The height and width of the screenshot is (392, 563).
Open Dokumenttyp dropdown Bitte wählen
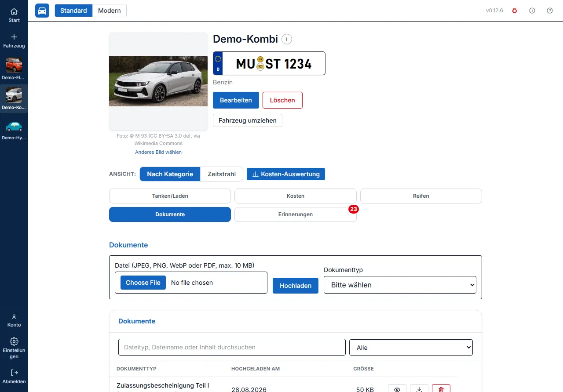[x=400, y=285]
